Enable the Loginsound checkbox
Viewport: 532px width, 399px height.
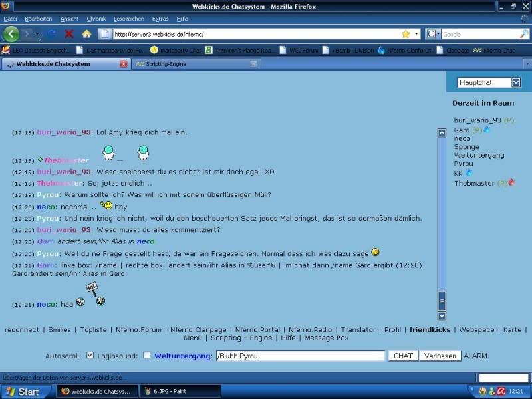146,355
